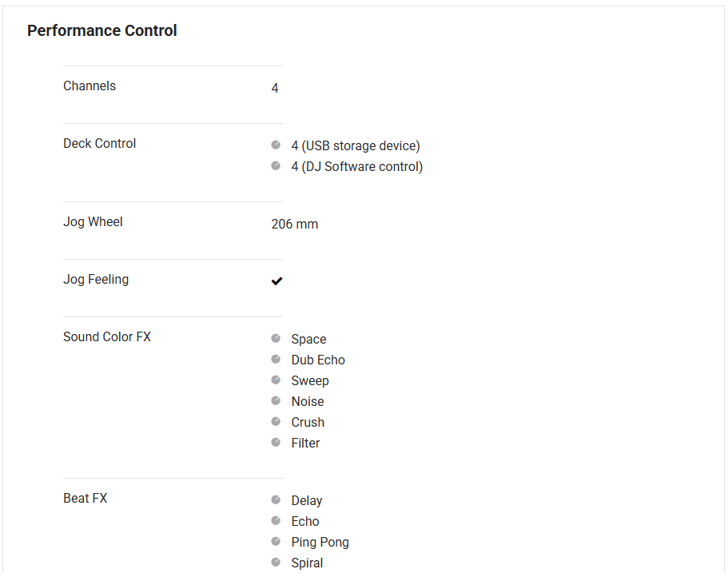Image resolution: width=728 pixels, height=573 pixels.
Task: Select the Deck Control label
Action: click(x=100, y=144)
